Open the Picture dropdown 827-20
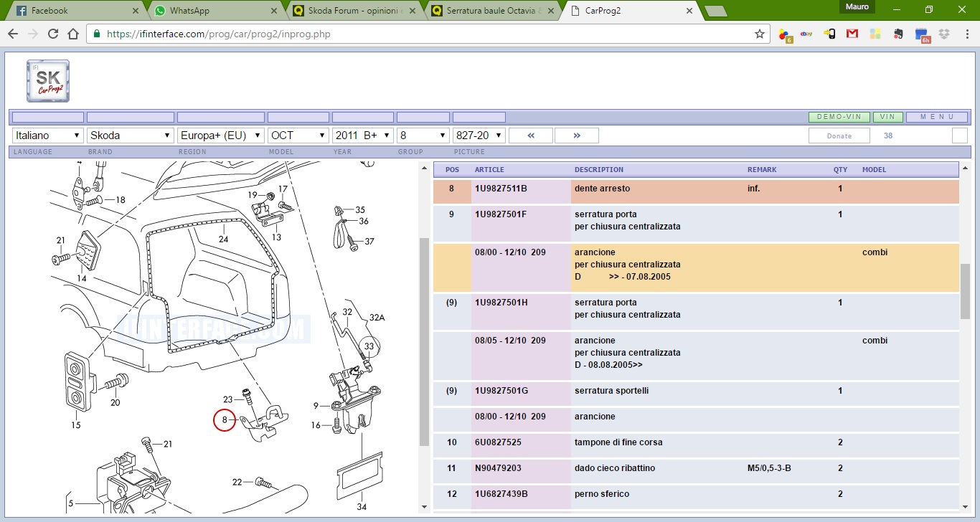Screen dimensions: 980x522 (x=479, y=136)
